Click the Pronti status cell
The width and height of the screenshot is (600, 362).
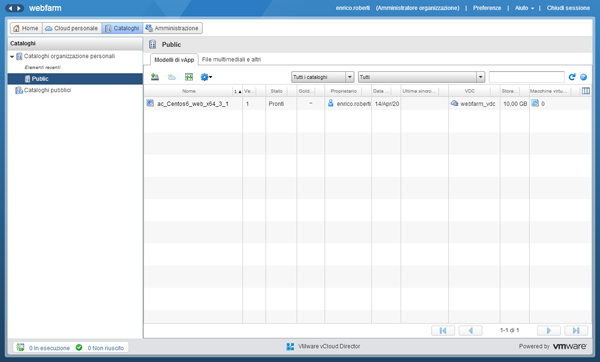(x=276, y=104)
